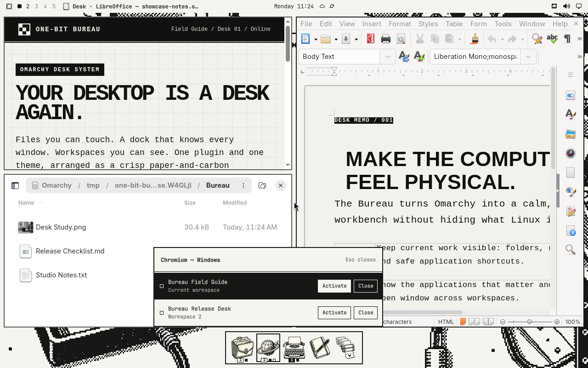
Task: Run the spelling check abc icon
Action: click(x=552, y=39)
